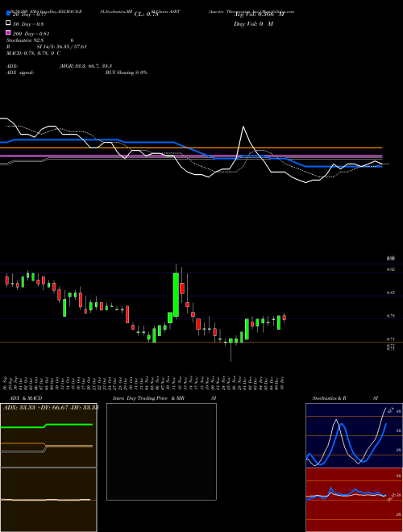Image resolution: width=403 pixels, height=532 pixels.
Task: Click the 'Stochastics: 92.8' reading
Action: pyautogui.click(x=25, y=40)
